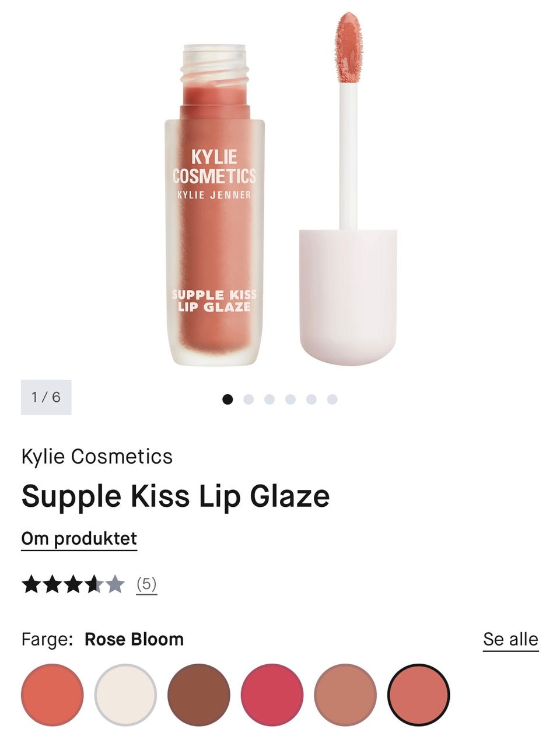The height and width of the screenshot is (743, 560).
Task: Go to the first carousel dot
Action: click(228, 399)
